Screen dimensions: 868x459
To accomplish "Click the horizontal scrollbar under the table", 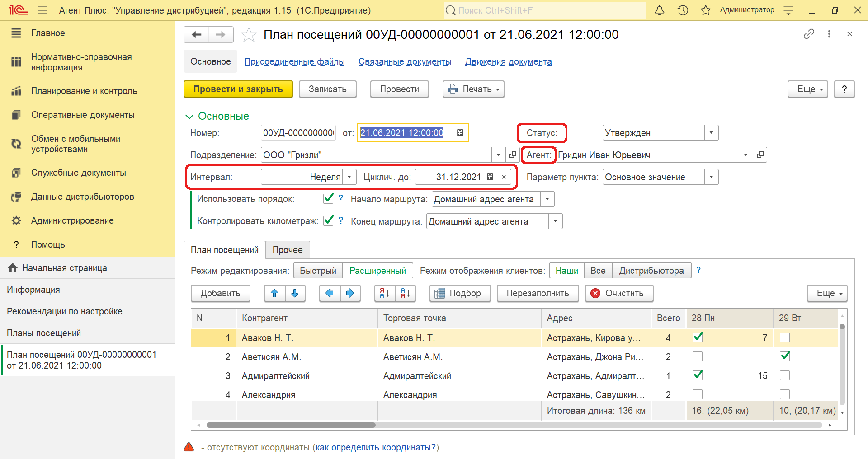I will (x=514, y=425).
